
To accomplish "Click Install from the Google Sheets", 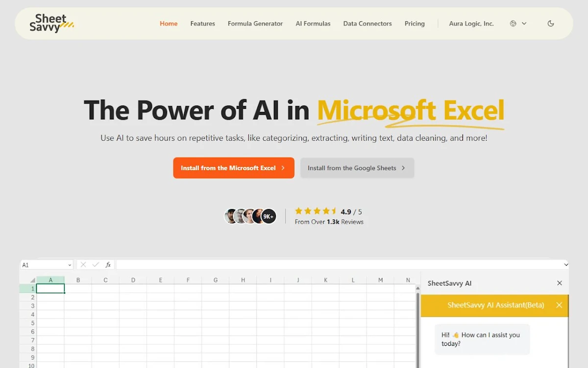I will pyautogui.click(x=357, y=168).
